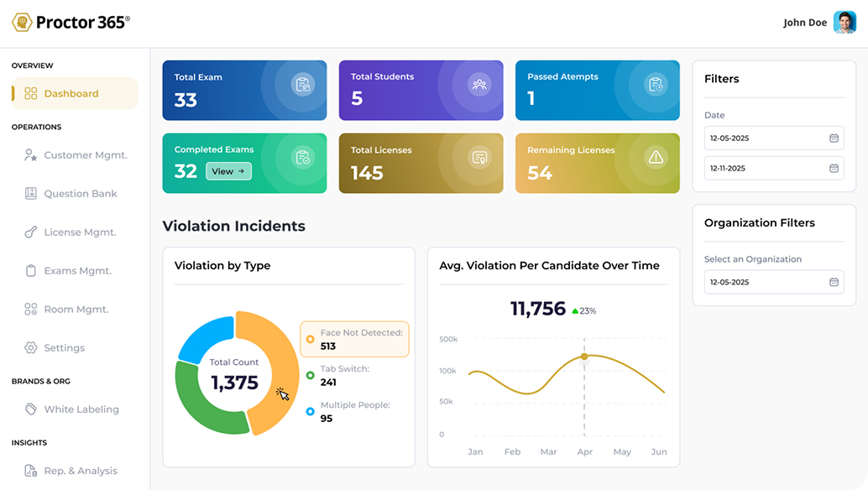This screenshot has width=868, height=490.
Task: Open calendar icon in Select an Organization field
Action: (x=834, y=282)
